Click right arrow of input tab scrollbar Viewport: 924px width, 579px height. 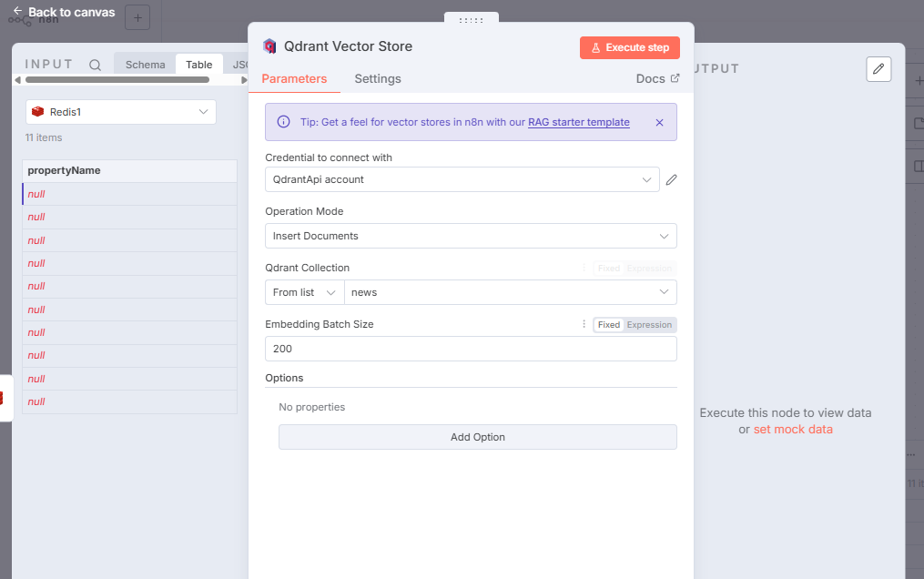(244, 79)
